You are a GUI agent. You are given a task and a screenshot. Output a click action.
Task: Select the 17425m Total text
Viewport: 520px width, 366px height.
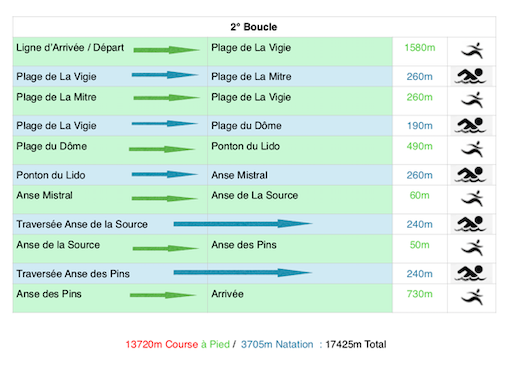pyautogui.click(x=356, y=344)
